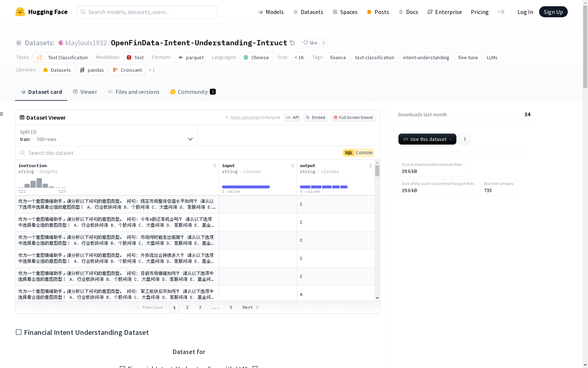Click the Text Classification task tag
588x368 pixels.
pos(62,57)
